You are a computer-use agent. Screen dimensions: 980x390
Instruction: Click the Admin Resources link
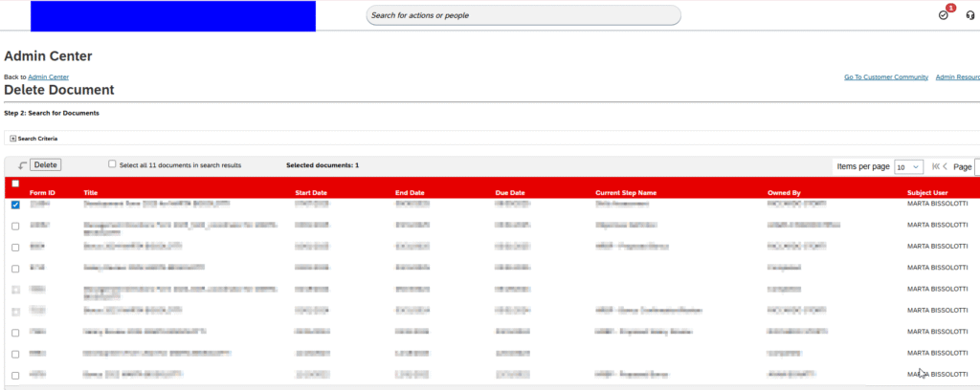click(957, 76)
